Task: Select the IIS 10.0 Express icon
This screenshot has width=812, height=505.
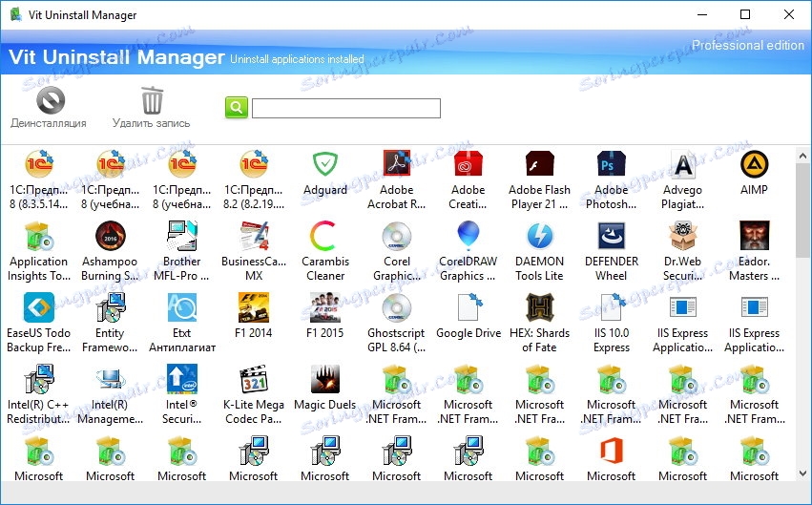Action: (x=613, y=307)
